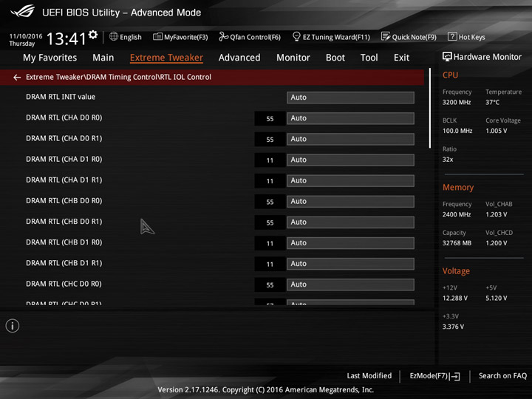This screenshot has height=399, width=532.
Task: Click current value 11 for CHA D1 R0
Action: click(270, 160)
